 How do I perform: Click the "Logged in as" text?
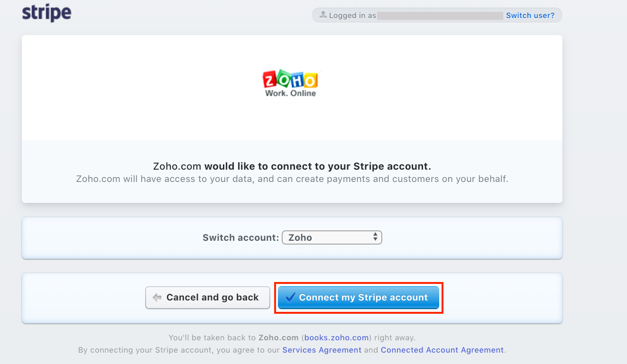click(x=352, y=16)
